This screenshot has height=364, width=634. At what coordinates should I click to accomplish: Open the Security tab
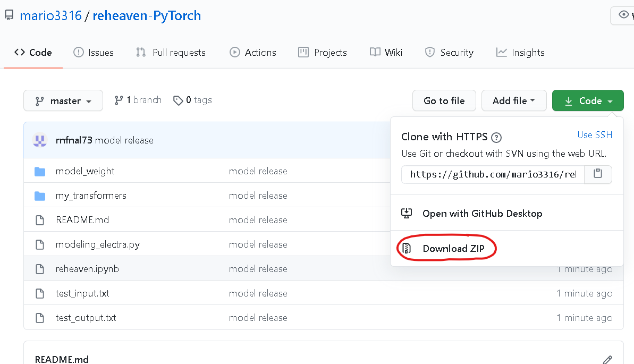(x=449, y=53)
